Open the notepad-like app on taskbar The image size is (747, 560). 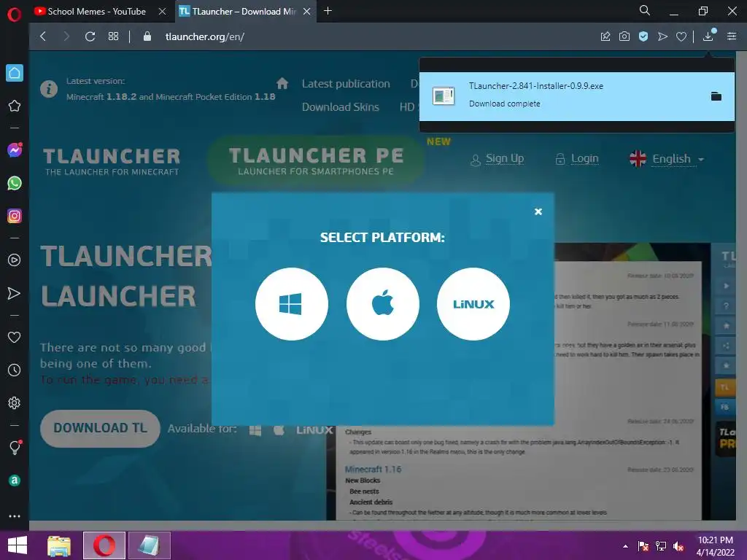149,545
